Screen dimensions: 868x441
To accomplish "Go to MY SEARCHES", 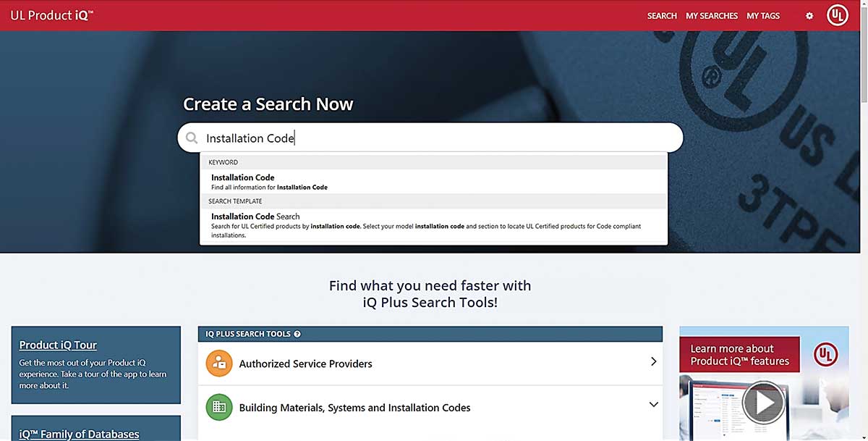I will point(712,16).
